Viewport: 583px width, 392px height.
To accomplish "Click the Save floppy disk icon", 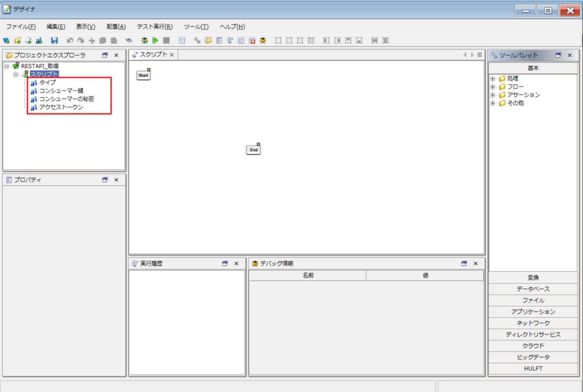I will click(x=54, y=40).
